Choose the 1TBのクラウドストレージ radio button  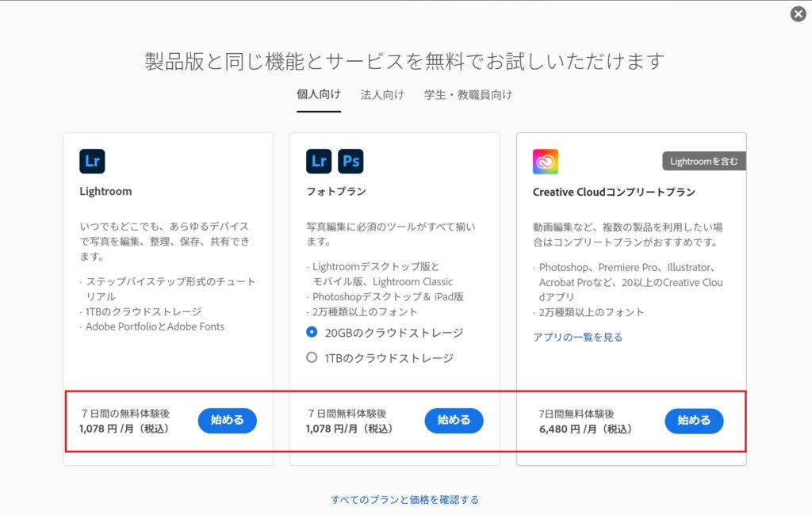pyautogui.click(x=312, y=357)
